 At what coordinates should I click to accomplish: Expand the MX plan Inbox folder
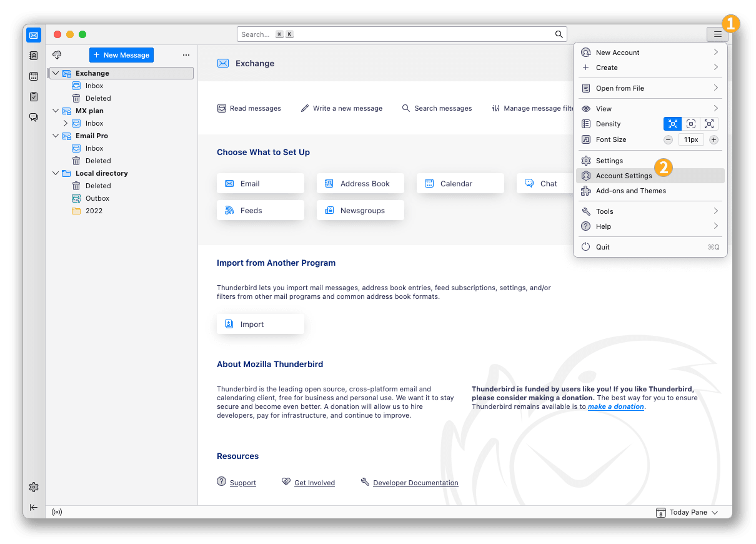pos(66,123)
